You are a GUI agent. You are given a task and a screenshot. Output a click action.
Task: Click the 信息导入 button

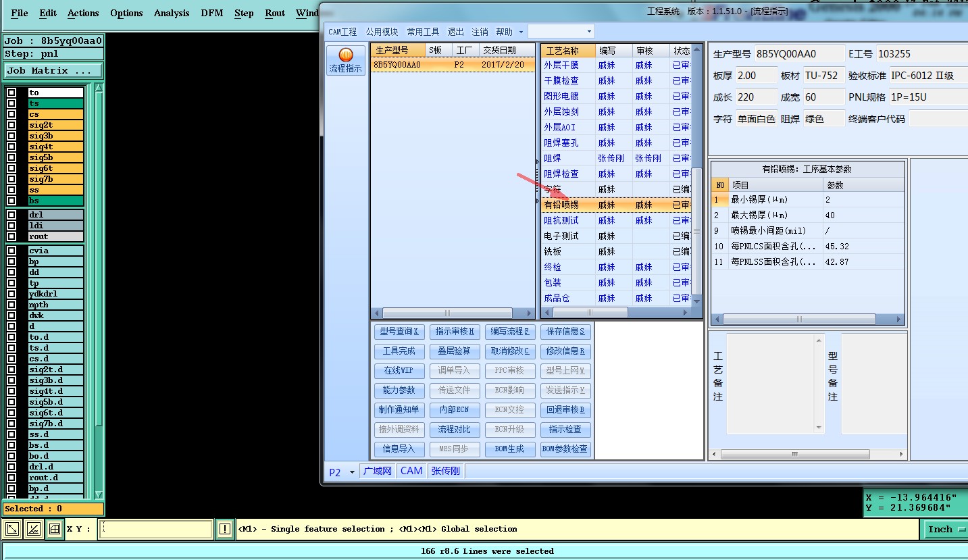399,449
